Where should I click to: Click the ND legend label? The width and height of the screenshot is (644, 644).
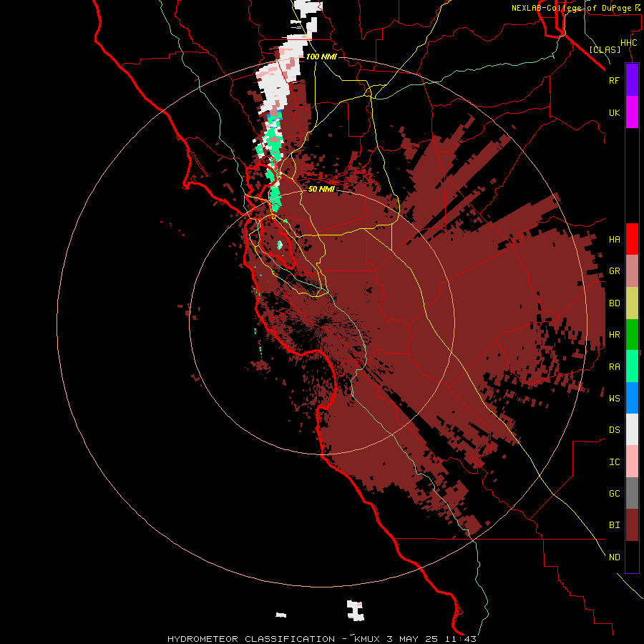[x=614, y=557]
